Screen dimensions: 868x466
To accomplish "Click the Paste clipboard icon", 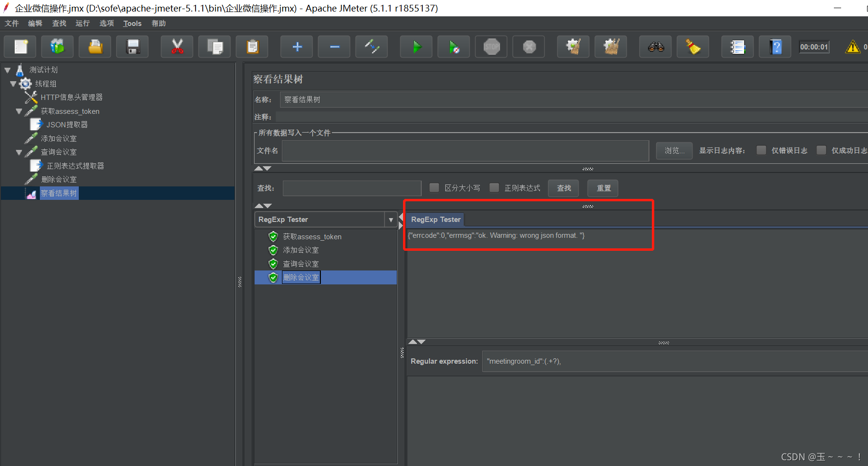I will click(252, 47).
